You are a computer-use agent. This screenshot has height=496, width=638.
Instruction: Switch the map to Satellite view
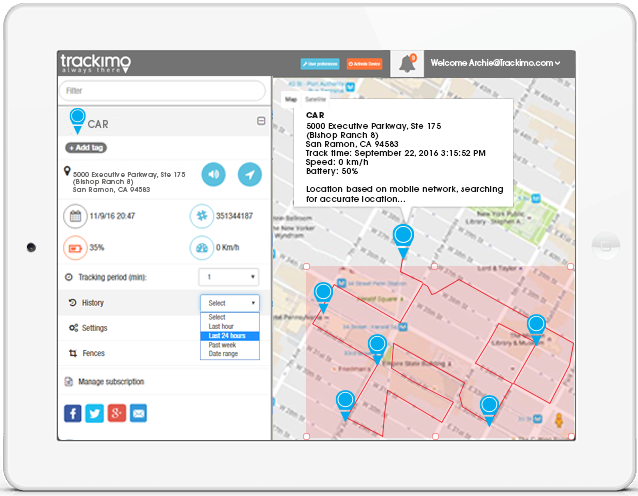pyautogui.click(x=315, y=99)
